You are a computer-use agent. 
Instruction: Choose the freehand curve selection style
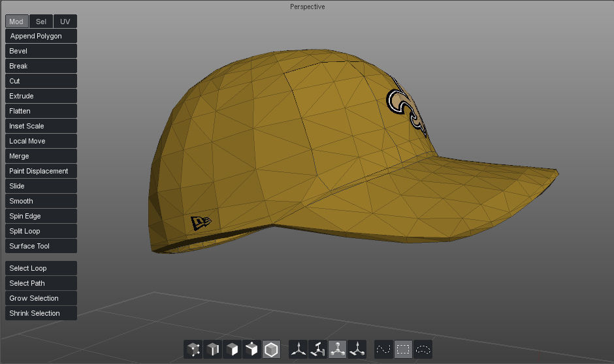point(384,350)
